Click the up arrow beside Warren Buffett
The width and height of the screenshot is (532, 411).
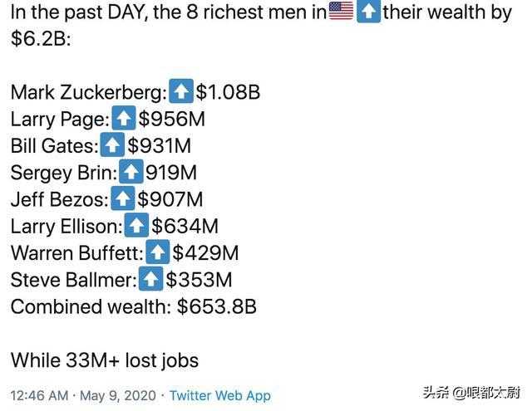point(157,252)
